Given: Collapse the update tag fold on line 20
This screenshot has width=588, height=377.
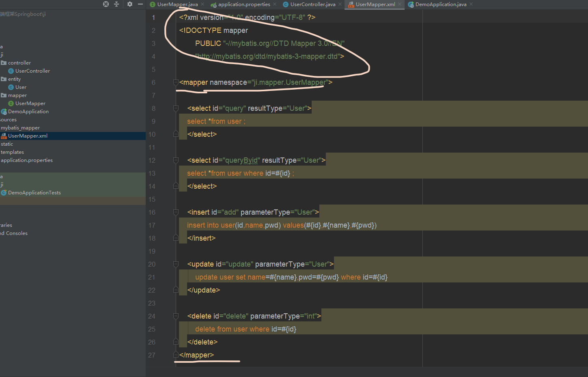Looking at the screenshot, I should coord(176,264).
